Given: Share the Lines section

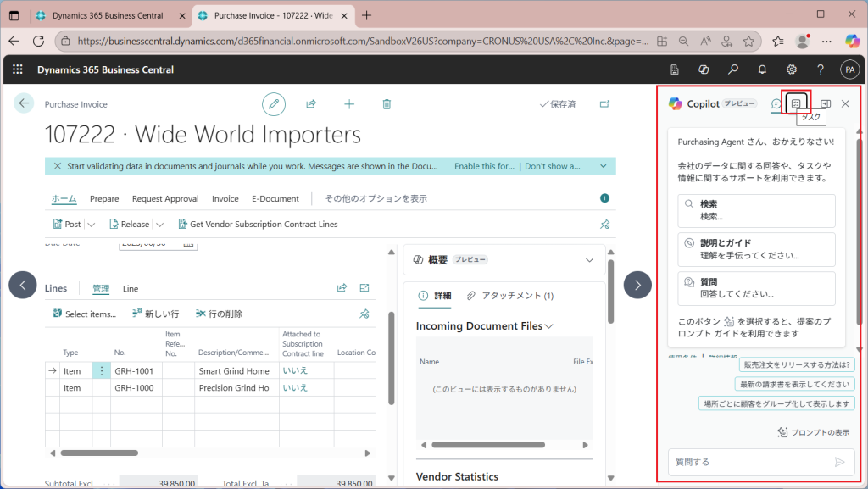Looking at the screenshot, I should (x=342, y=287).
